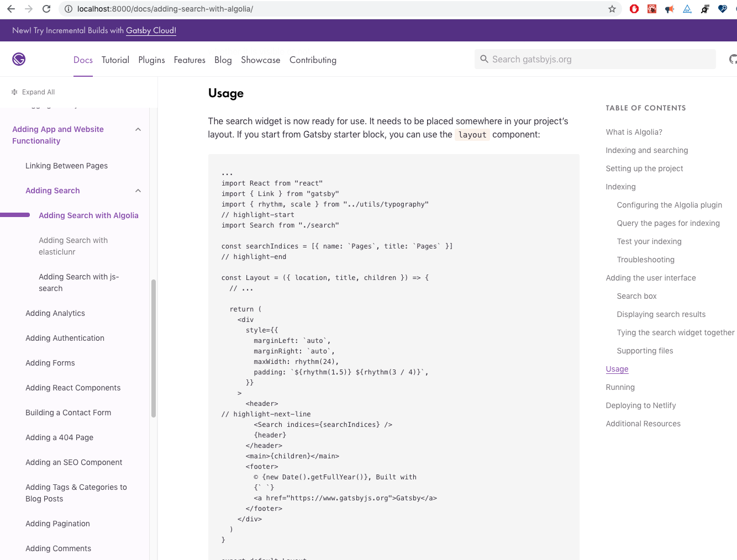Open Adding Analytics in sidebar
The image size is (737, 560).
(55, 313)
